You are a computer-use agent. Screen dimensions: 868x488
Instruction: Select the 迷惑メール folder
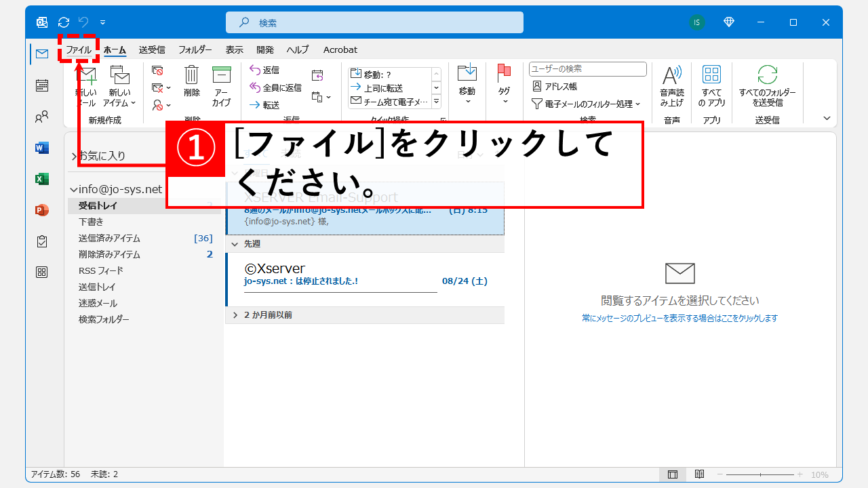[145, 303]
